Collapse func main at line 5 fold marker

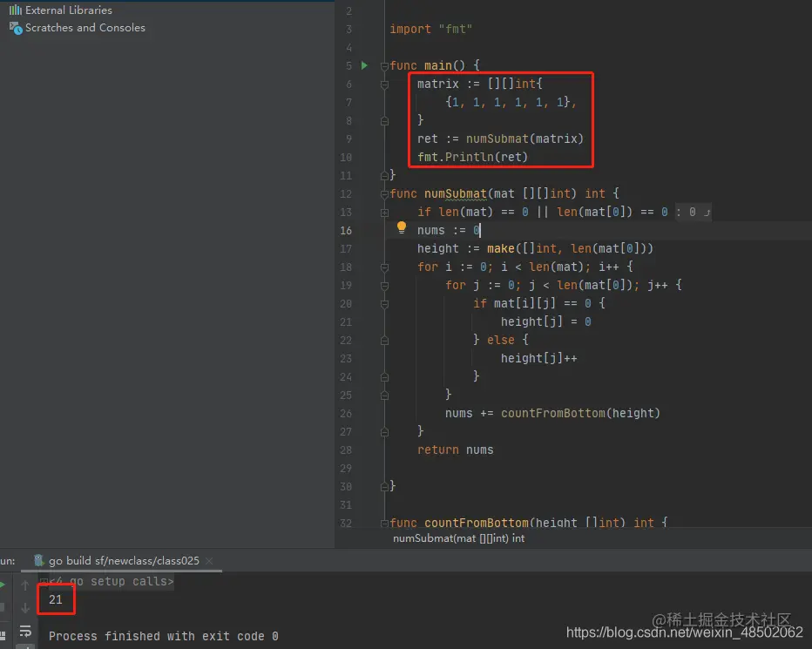click(384, 66)
